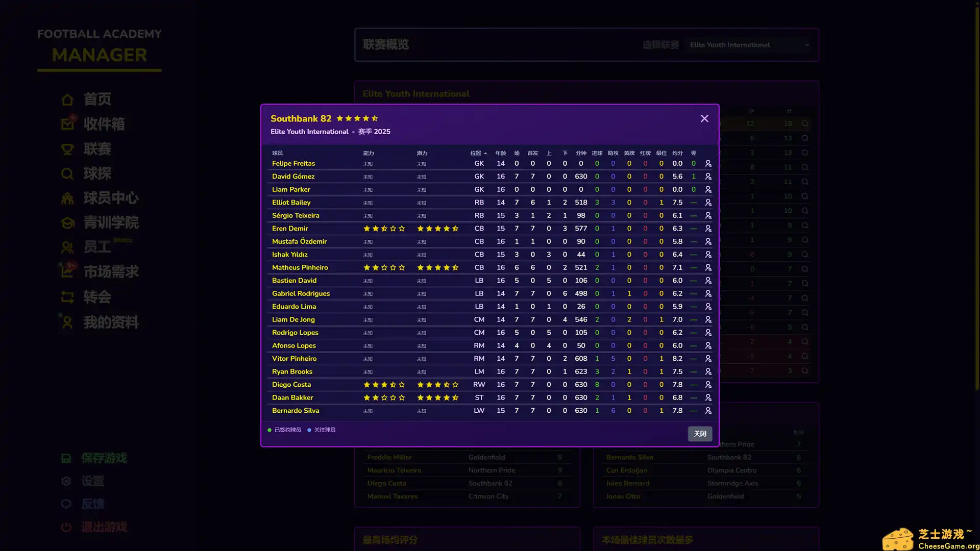980x551 pixels.
Task: Open Bernardo Silva from the player list
Action: 296,410
